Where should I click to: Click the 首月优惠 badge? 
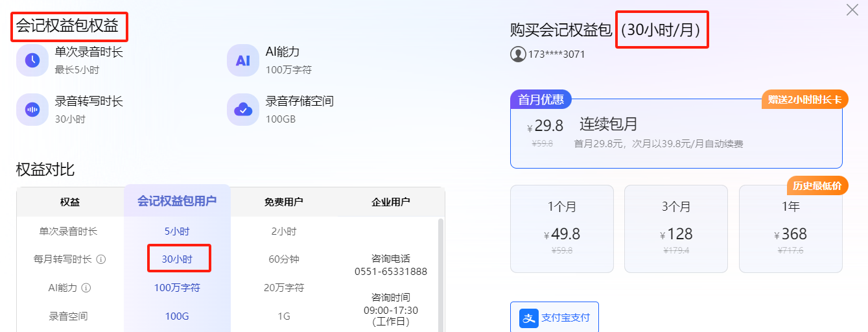coord(541,100)
